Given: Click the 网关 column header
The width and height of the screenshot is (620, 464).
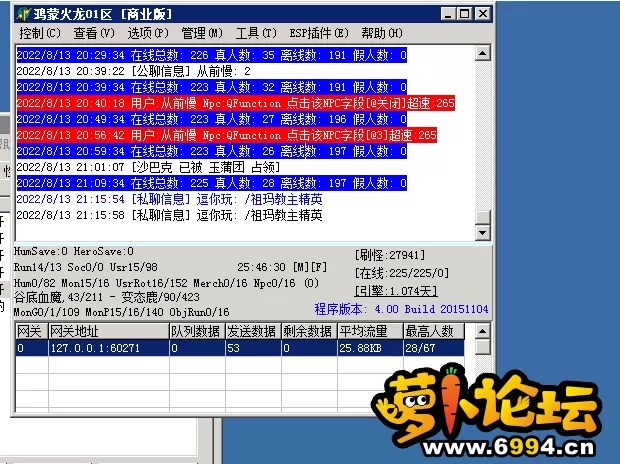Looking at the screenshot, I should [32, 331].
